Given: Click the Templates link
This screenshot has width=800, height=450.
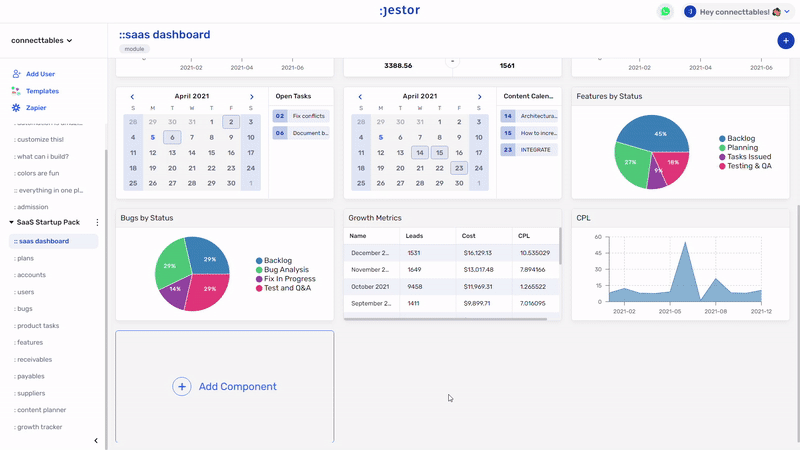Looking at the screenshot, I should (42, 91).
